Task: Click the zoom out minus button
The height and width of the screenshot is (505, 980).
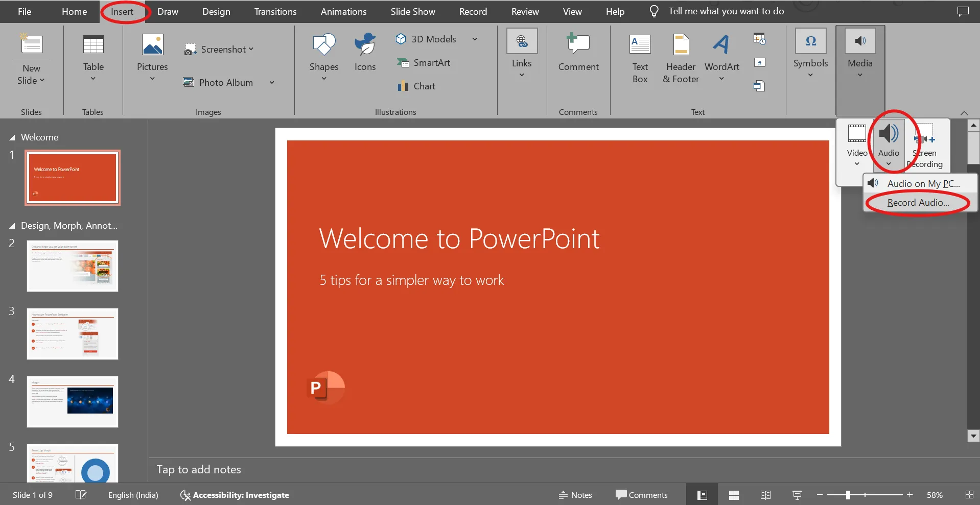Action: coord(820,495)
